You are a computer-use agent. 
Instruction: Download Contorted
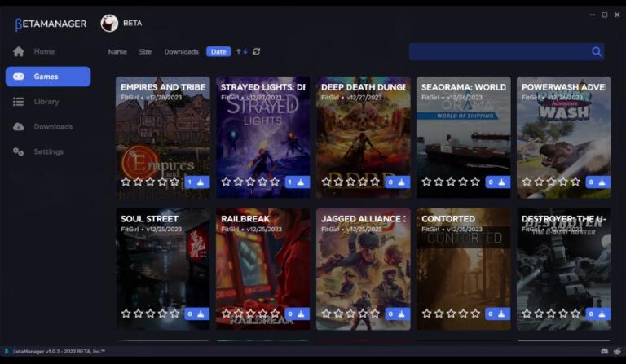[498, 314]
